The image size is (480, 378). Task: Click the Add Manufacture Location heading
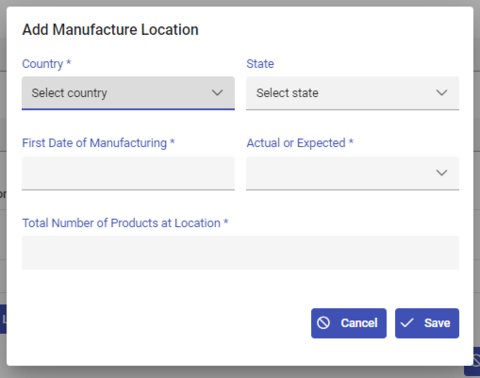click(110, 30)
